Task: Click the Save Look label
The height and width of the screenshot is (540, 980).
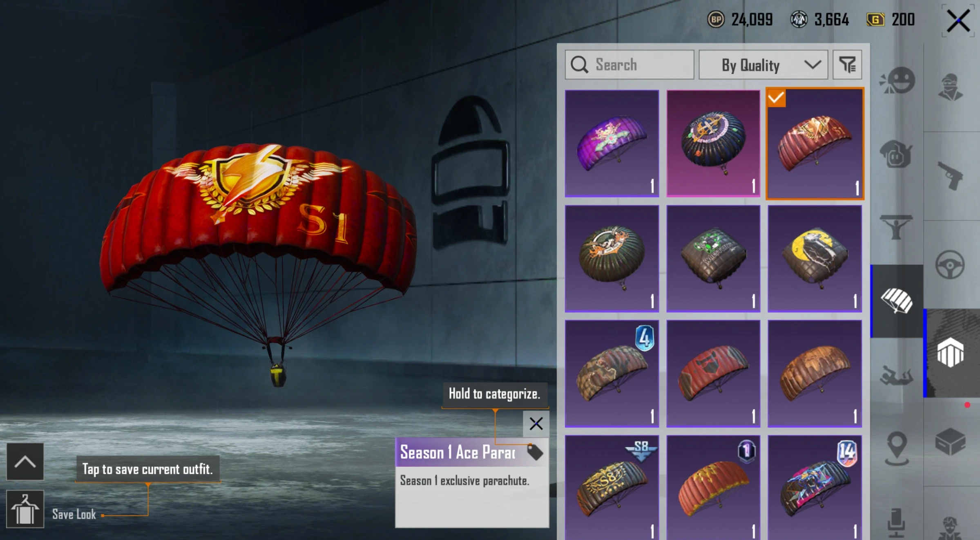Action: tap(74, 514)
